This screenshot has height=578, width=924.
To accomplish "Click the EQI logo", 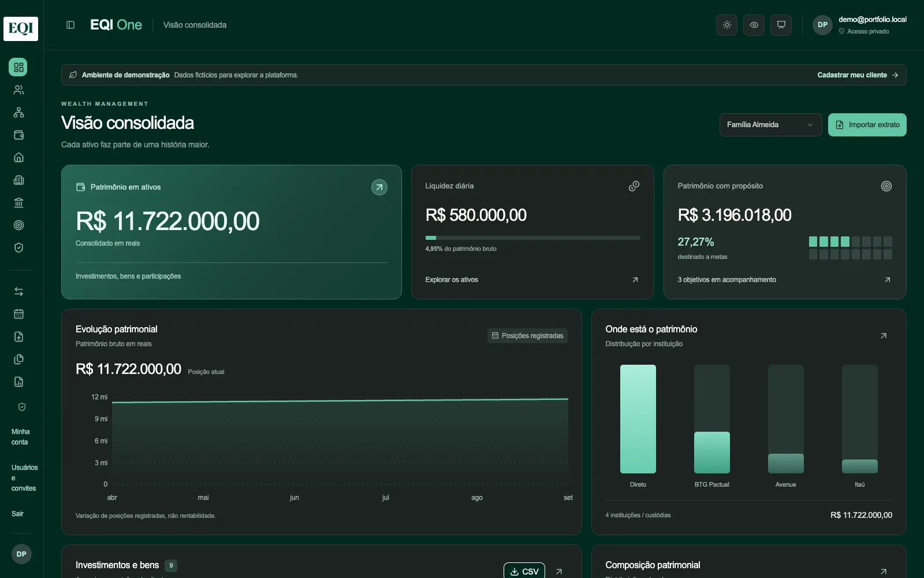I will click(x=21, y=28).
